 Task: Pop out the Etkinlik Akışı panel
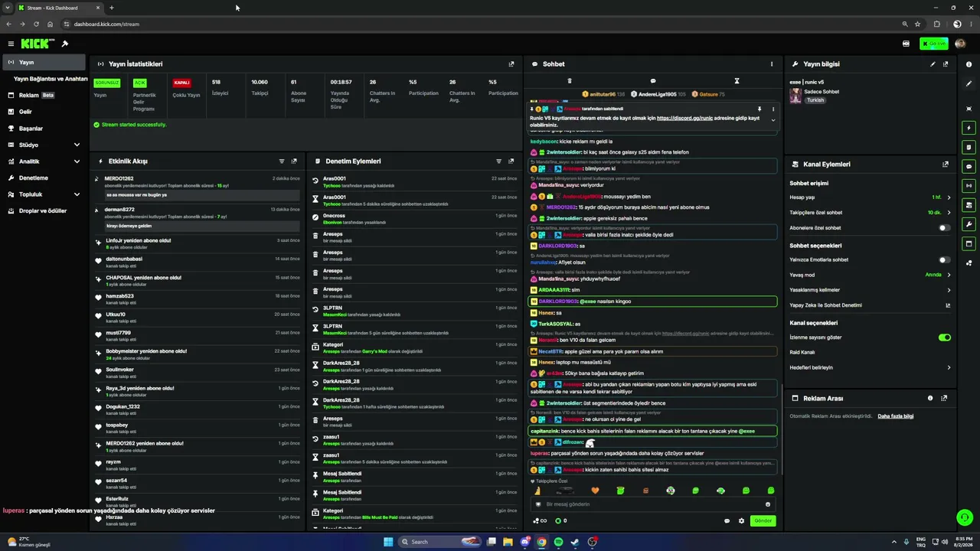(x=294, y=161)
